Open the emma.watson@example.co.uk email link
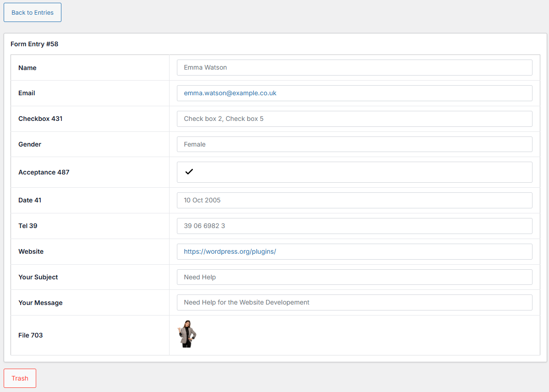Image resolution: width=549 pixels, height=392 pixels. 230,93
